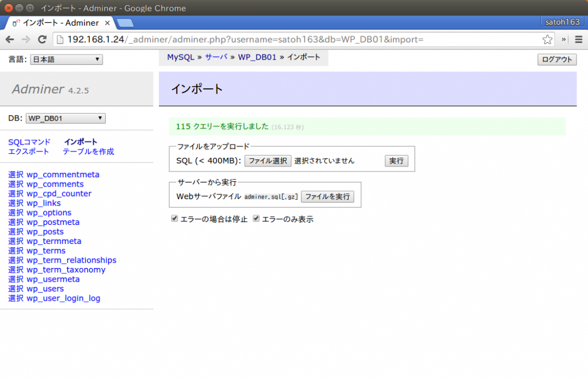Open テーブルを作成 link
The width and height of the screenshot is (588, 381).
coord(88,151)
